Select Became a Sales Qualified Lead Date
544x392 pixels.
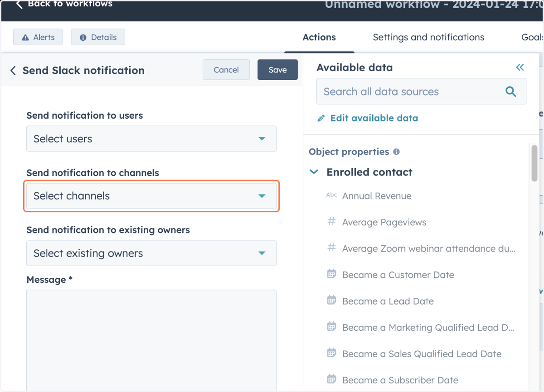pyautogui.click(x=422, y=354)
